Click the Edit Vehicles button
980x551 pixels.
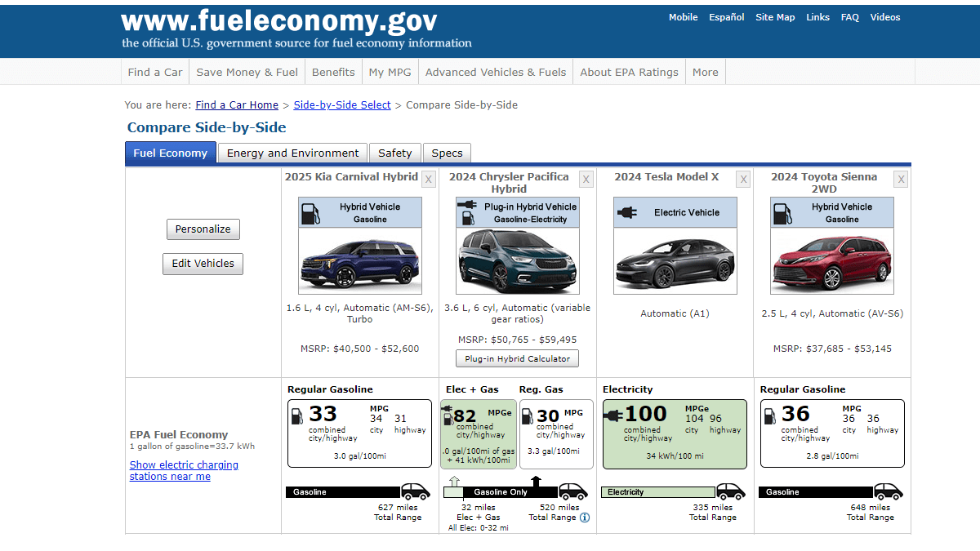203,264
